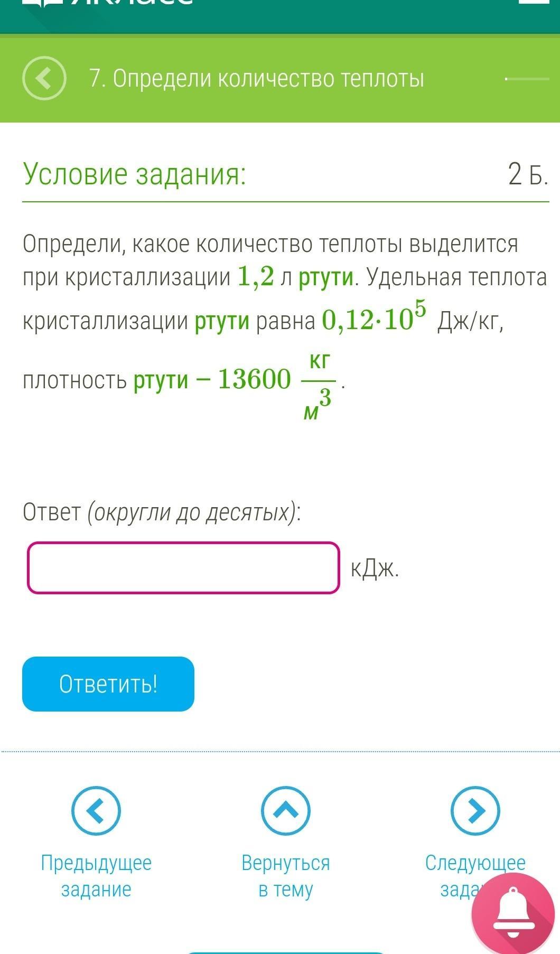Image resolution: width=560 pixels, height=954 pixels.
Task: Click the "ртути" link after "1,2 л"
Action: [x=326, y=277]
